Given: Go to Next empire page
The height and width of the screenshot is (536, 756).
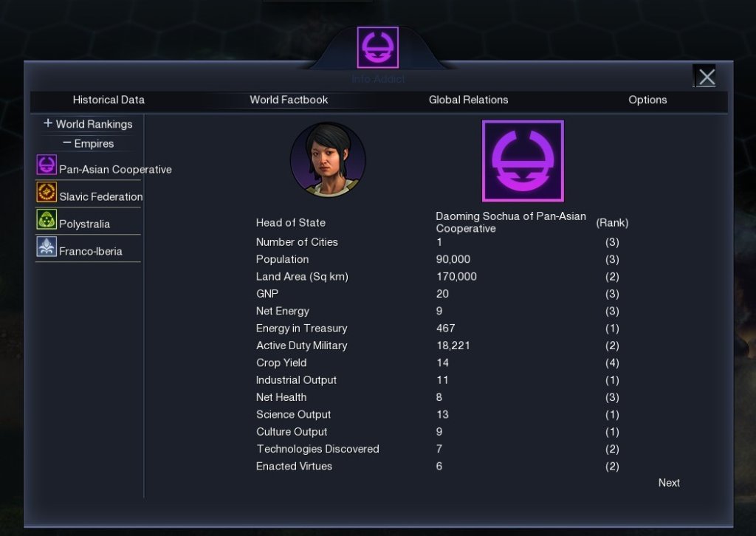Looking at the screenshot, I should point(669,483).
